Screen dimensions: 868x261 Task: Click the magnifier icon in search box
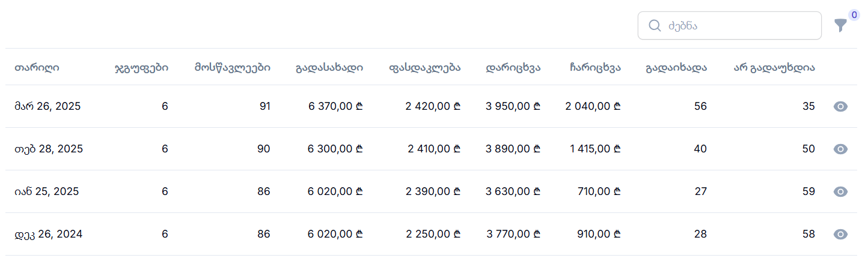(x=655, y=26)
